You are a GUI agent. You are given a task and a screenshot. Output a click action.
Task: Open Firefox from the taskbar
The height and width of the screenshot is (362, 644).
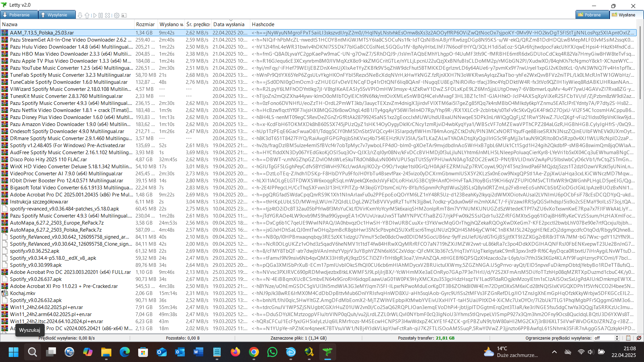[235, 352]
